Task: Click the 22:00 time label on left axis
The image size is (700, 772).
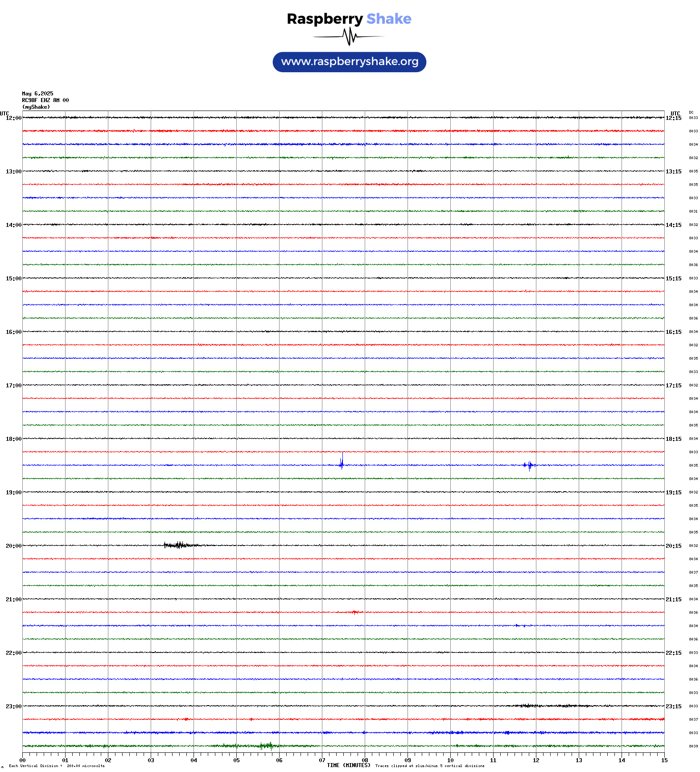Action: (x=13, y=653)
